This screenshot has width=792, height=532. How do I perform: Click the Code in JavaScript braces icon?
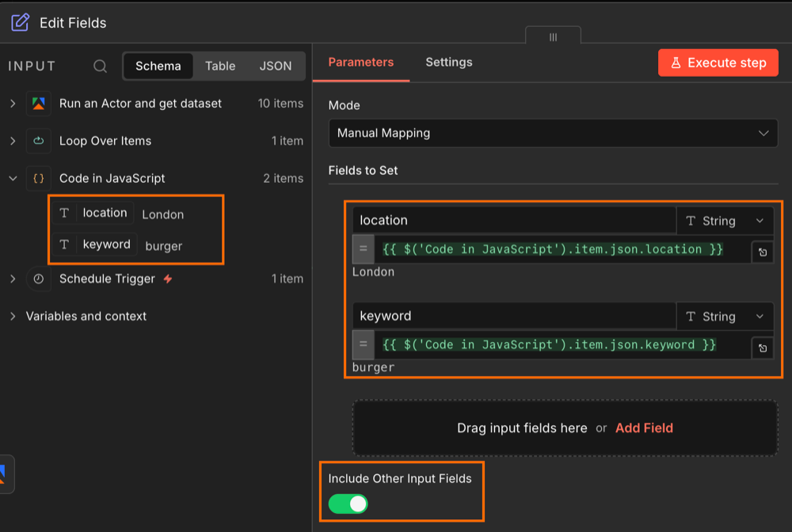click(x=38, y=178)
